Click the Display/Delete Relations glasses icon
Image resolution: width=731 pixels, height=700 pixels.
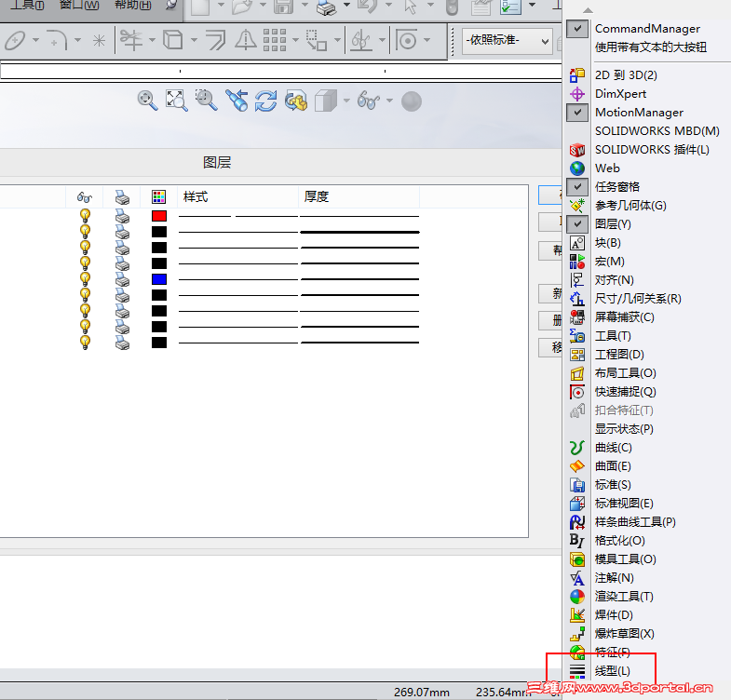[x=361, y=40]
